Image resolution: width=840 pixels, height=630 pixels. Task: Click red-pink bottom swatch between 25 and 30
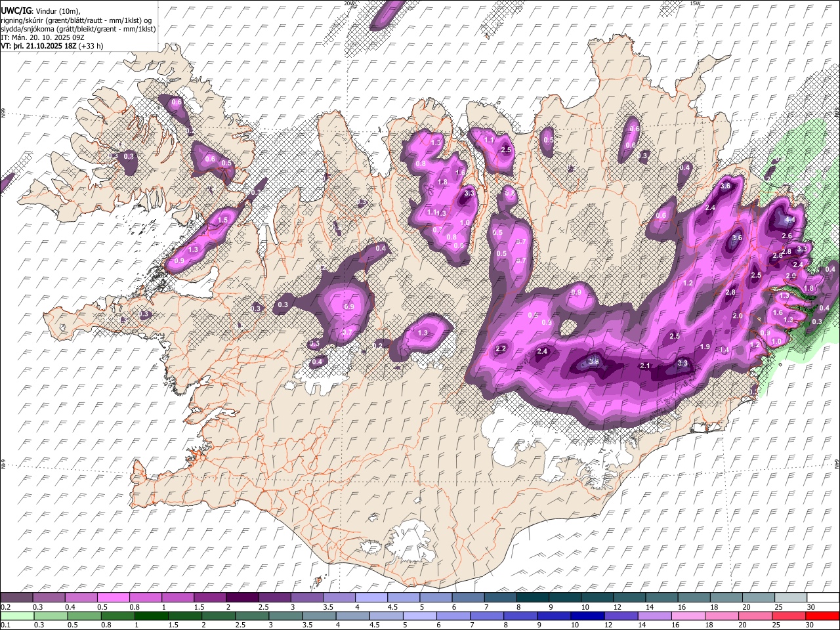788,616
